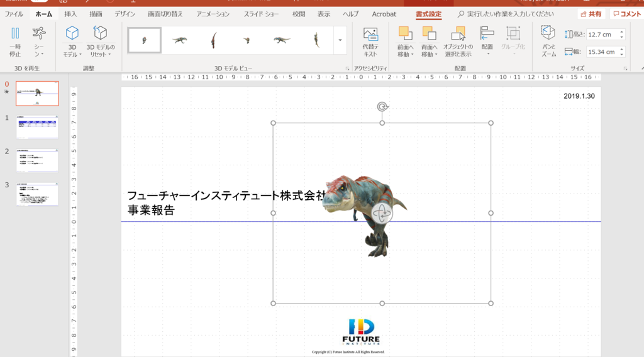This screenshot has width=644, height=357.
Task: Switch to the 画面切り替え tab
Action: 165,14
